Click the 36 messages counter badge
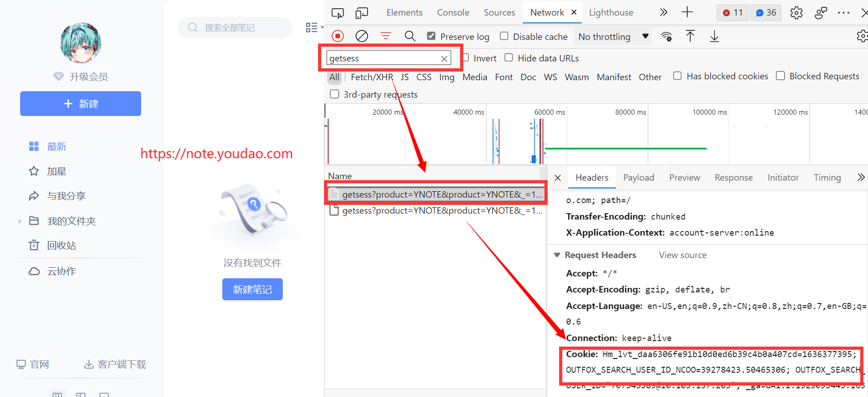 (x=766, y=13)
